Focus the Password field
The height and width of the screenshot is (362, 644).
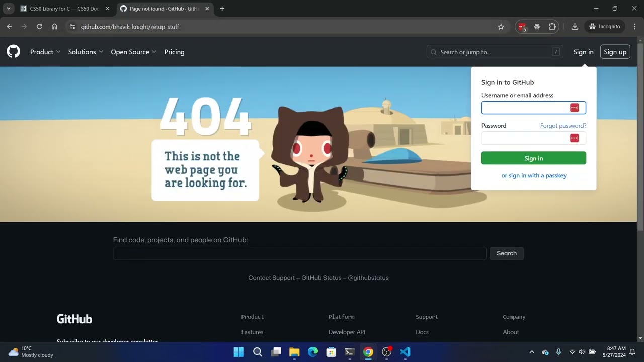click(533, 138)
